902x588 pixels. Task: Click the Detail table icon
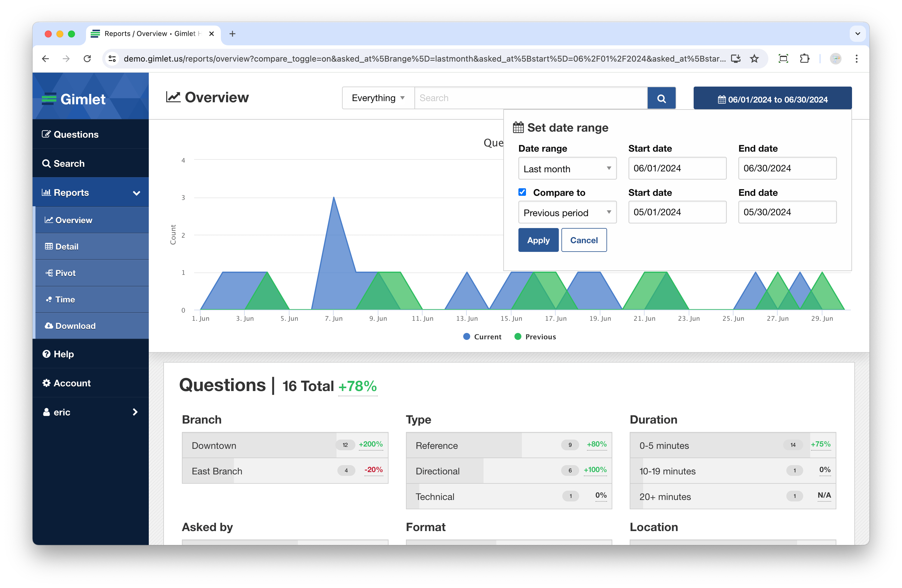[x=49, y=246]
